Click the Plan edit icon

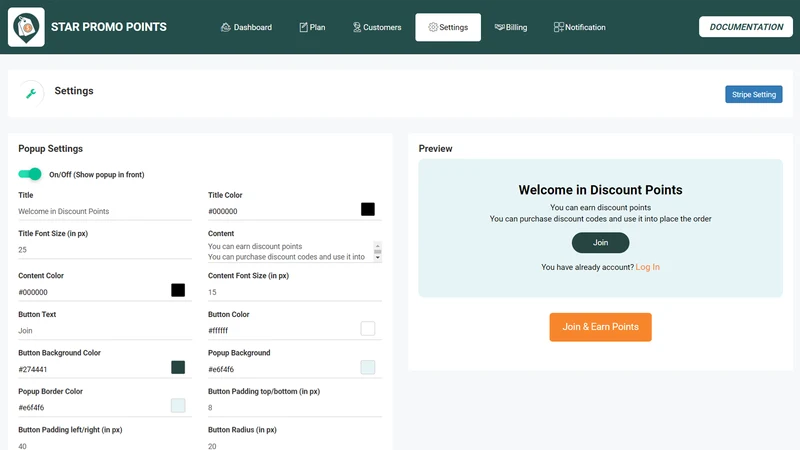pos(304,27)
